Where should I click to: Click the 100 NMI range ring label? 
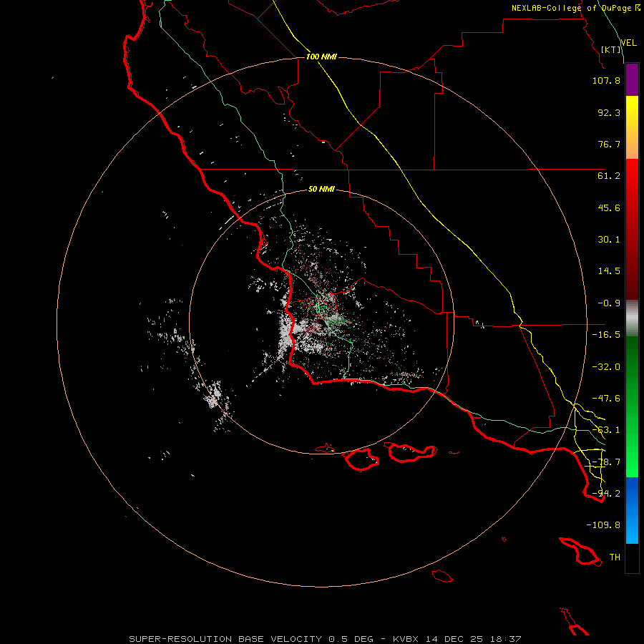321,57
